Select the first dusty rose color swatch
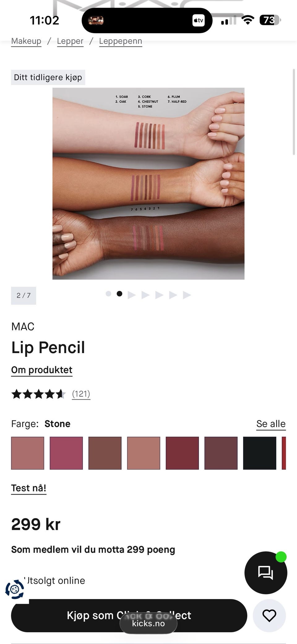 (28, 453)
